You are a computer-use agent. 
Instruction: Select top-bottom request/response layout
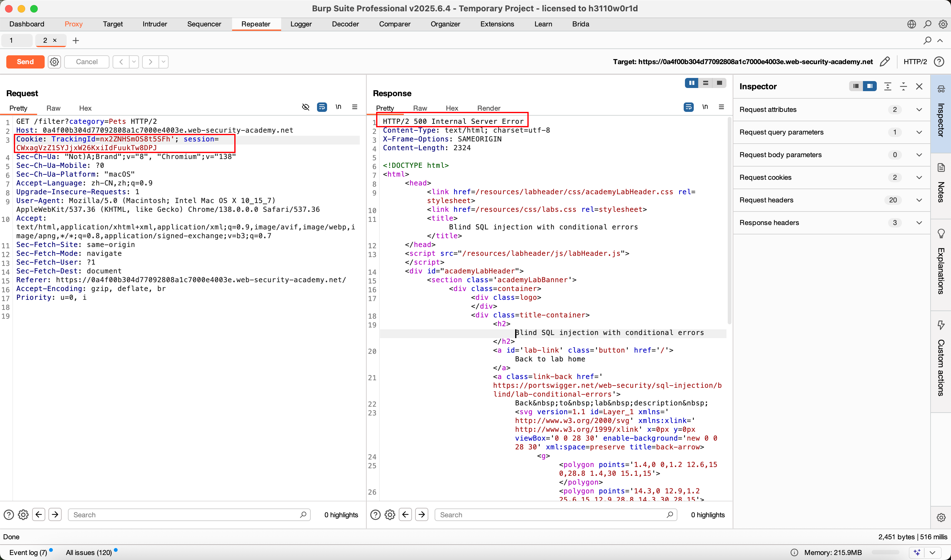(x=706, y=83)
